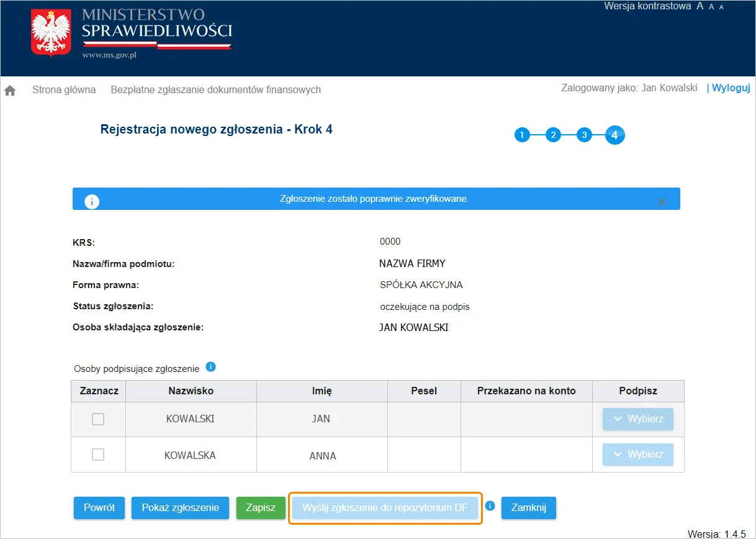756x539 pixels.
Task: Select the medium font size letter A
Action: pyautogui.click(x=711, y=6)
